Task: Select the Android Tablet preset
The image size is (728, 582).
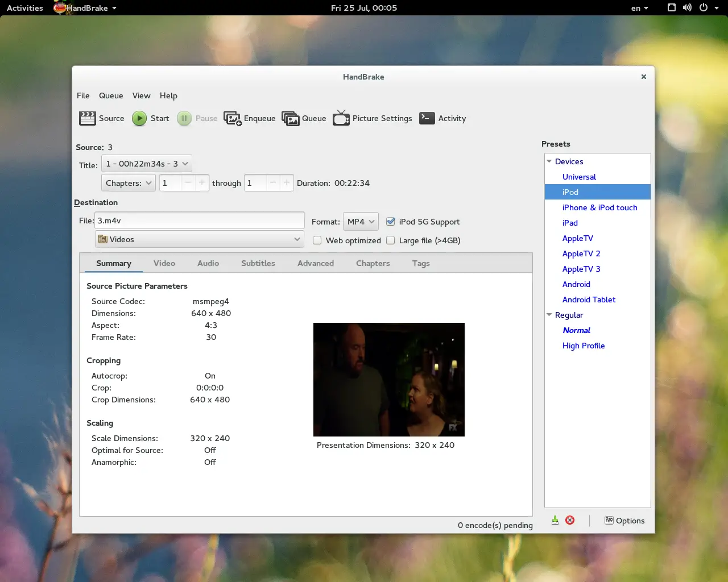Action: 597,300
